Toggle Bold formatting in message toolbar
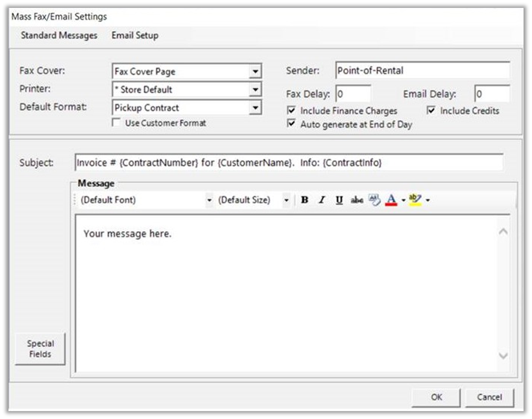Screen dimensions: 532x419 [304, 200]
